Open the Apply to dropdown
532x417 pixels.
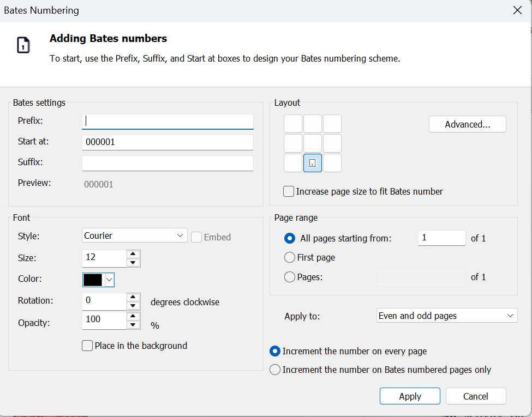(x=447, y=316)
